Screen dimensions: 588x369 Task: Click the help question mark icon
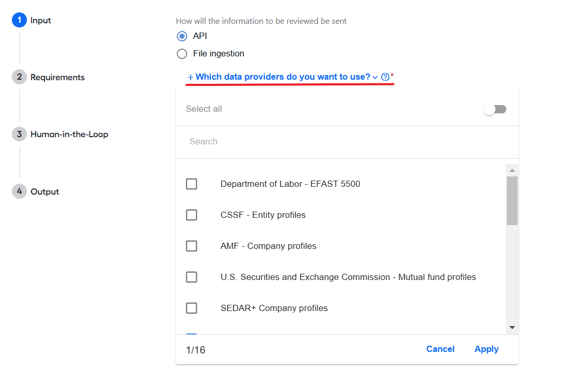coord(385,77)
